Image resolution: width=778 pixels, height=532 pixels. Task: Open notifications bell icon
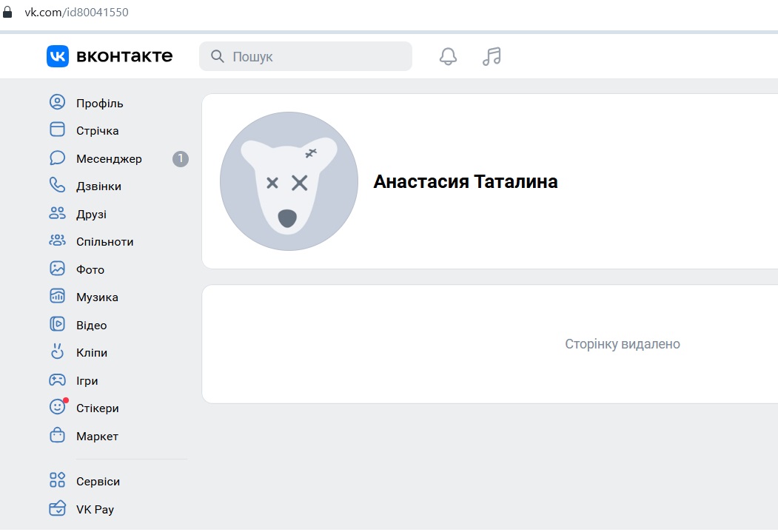coord(448,56)
